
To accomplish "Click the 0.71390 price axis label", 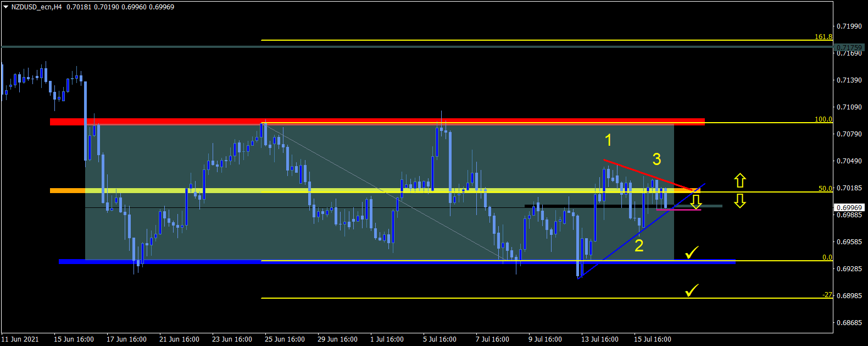I will tap(849, 80).
